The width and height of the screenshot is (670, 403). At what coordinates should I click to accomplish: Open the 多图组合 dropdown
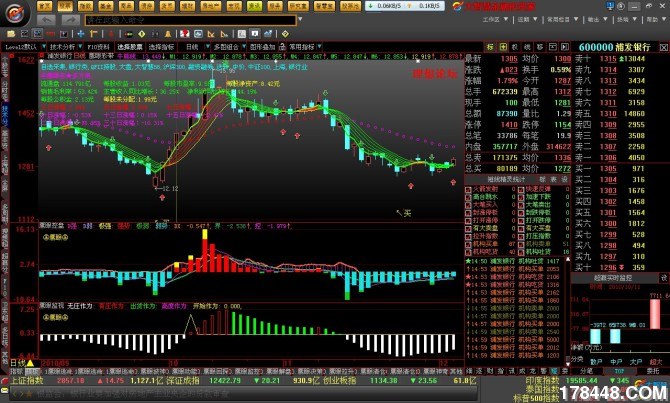[244, 47]
